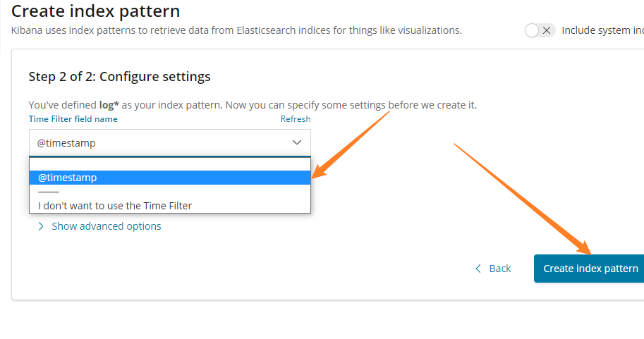
Task: Click the Create index pattern page title
Action: (x=95, y=11)
